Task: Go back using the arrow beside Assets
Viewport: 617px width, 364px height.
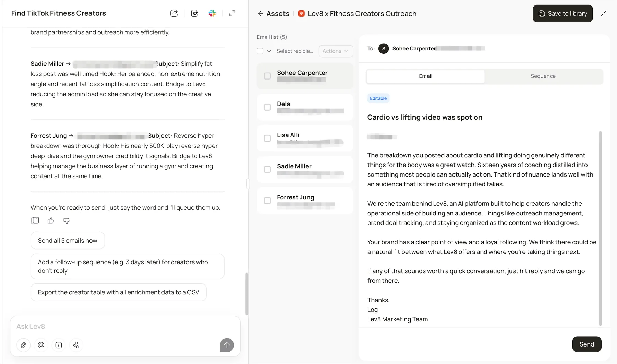Action: [x=260, y=14]
